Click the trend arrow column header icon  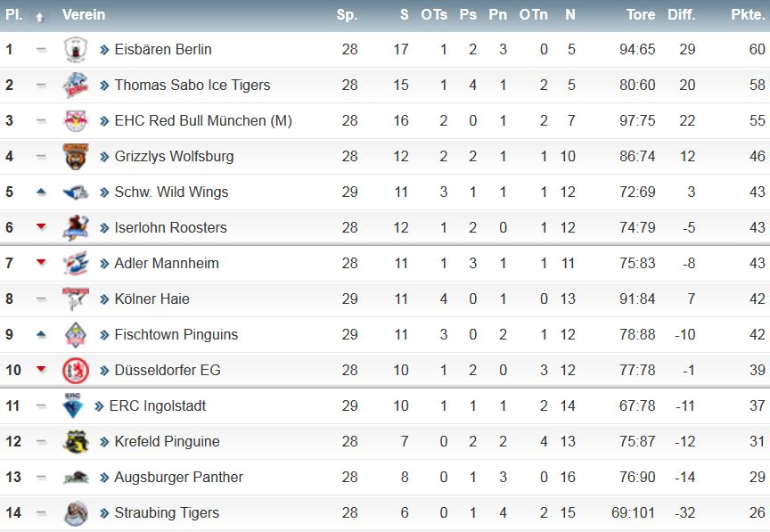coord(40,18)
